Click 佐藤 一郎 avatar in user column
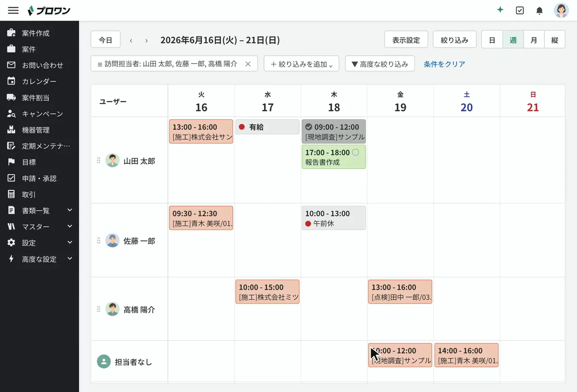577x392 pixels. pos(113,240)
